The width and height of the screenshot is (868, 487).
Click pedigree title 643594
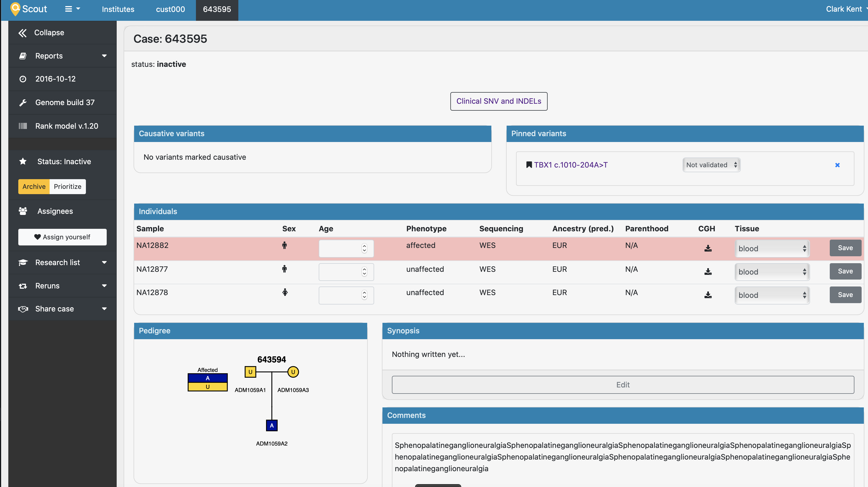click(272, 359)
